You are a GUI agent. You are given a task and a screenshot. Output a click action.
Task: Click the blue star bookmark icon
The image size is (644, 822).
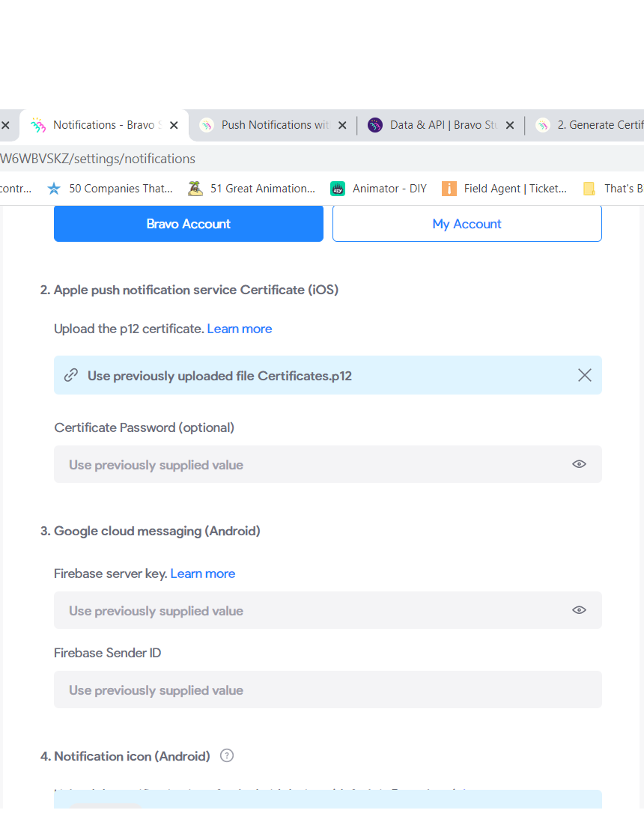(53, 189)
